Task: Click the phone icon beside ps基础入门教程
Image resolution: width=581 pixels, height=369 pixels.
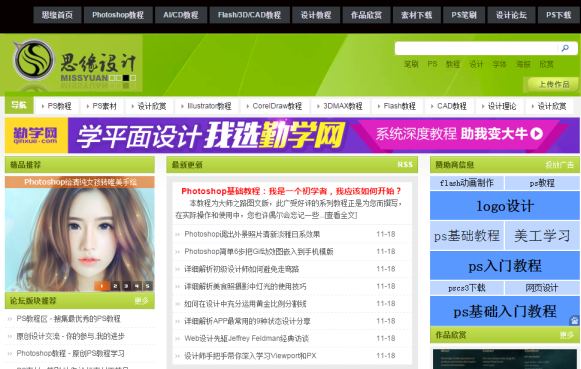Action: click(x=575, y=320)
